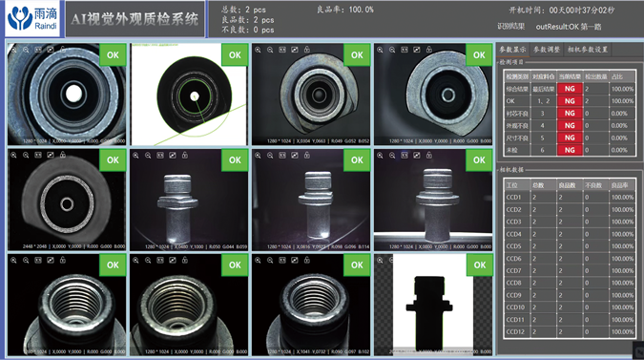The height and width of the screenshot is (360, 644).
Task: Click the outResult:OK 第一路 text
Action: point(569,27)
